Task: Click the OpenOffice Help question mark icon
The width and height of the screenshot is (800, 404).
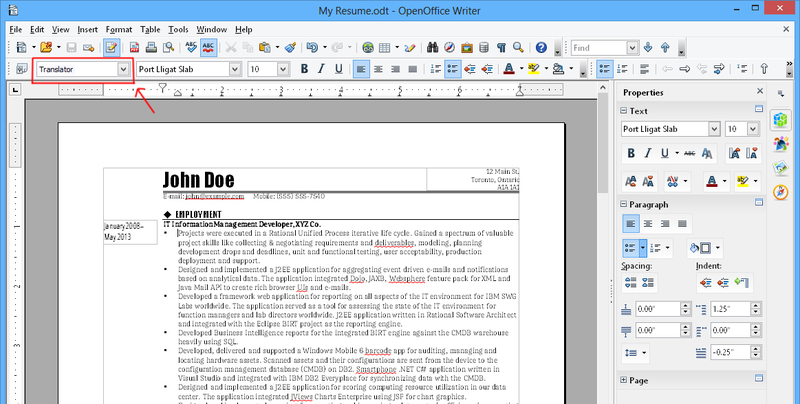Action: (x=541, y=48)
